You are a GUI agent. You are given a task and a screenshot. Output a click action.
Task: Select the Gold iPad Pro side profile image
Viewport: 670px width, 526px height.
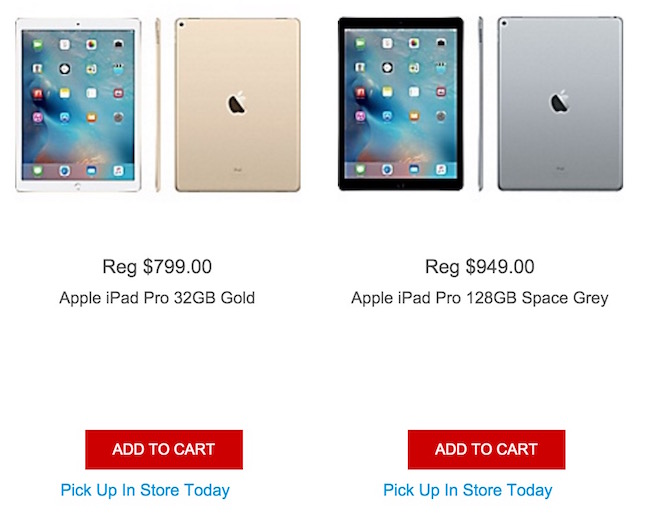point(158,105)
